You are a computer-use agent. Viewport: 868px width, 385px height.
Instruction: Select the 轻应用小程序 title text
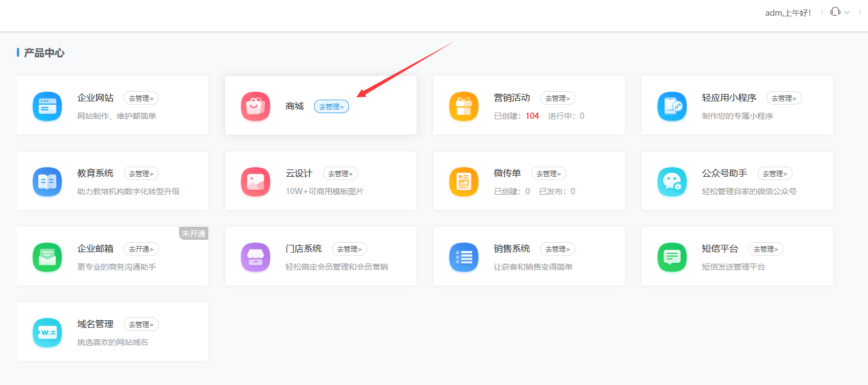(x=730, y=98)
